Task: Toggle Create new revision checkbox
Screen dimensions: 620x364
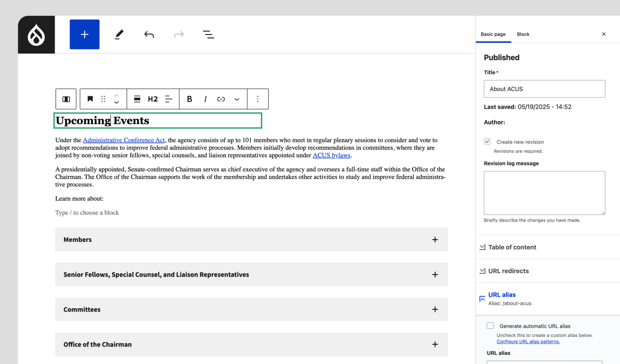Action: tap(487, 141)
